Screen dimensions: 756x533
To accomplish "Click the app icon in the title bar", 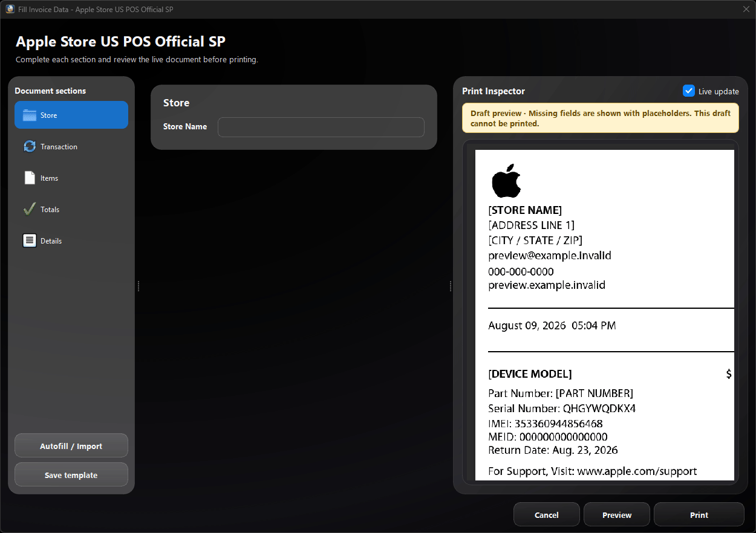I will 10,9.
